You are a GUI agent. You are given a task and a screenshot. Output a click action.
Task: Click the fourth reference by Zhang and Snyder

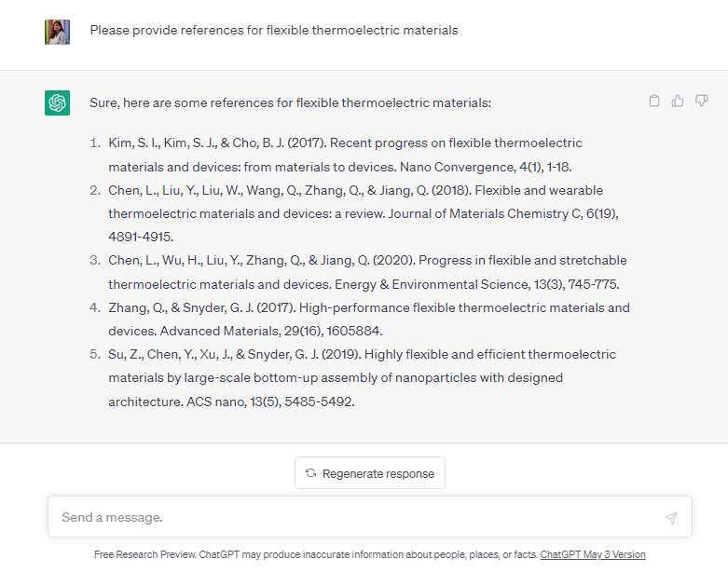click(x=368, y=320)
